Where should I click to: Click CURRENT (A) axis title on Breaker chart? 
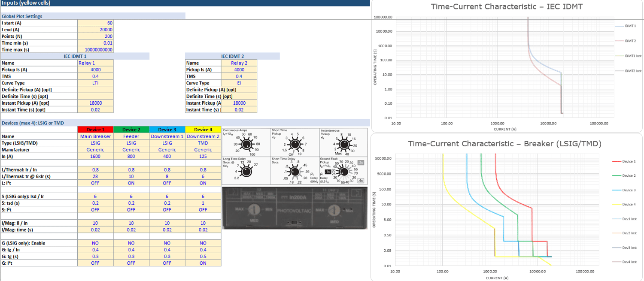(497, 278)
